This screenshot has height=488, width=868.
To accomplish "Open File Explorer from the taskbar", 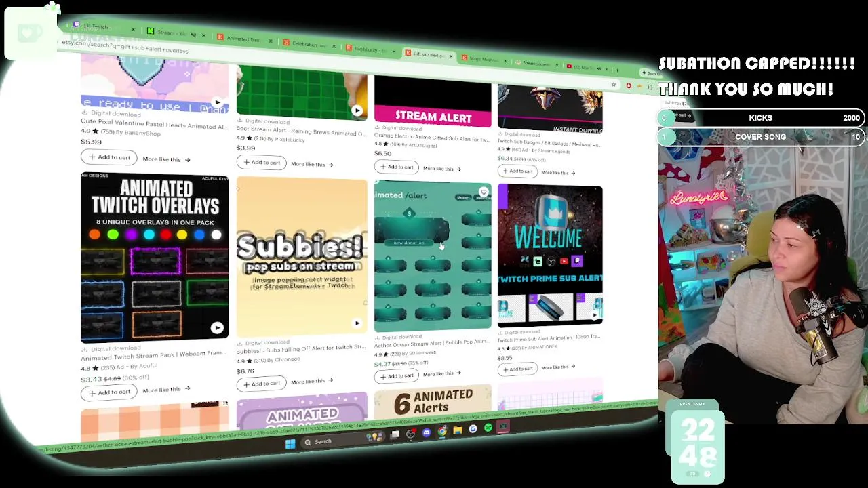I will point(458,430).
